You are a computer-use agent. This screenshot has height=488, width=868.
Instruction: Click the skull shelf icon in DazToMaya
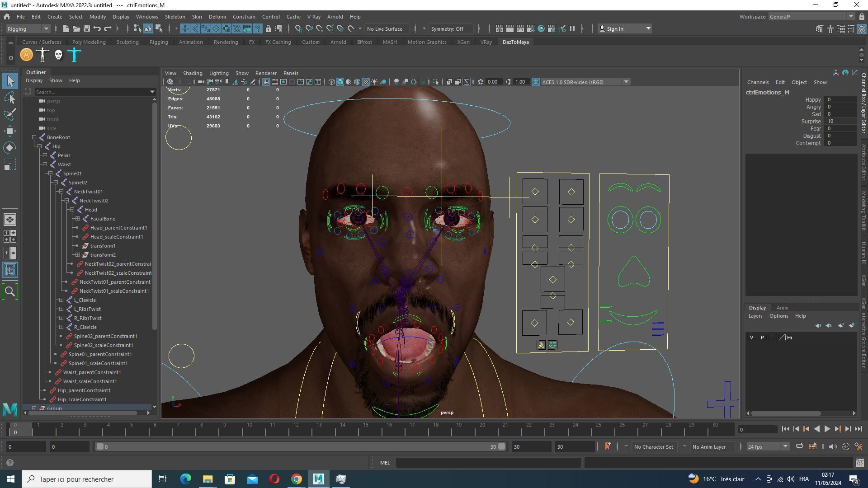58,55
